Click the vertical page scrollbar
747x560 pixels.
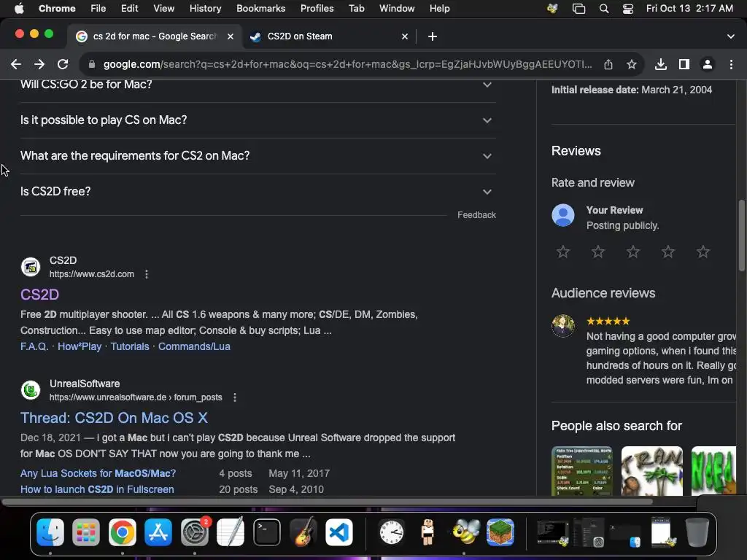(742, 236)
